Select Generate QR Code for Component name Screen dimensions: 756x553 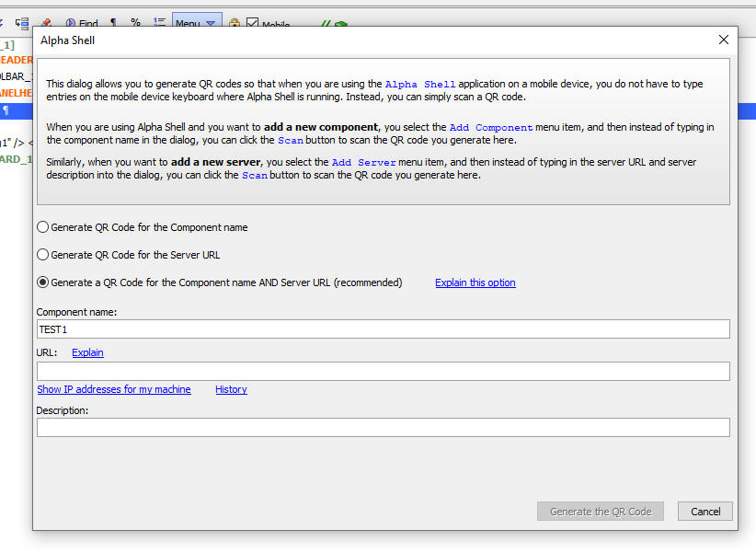point(143,227)
